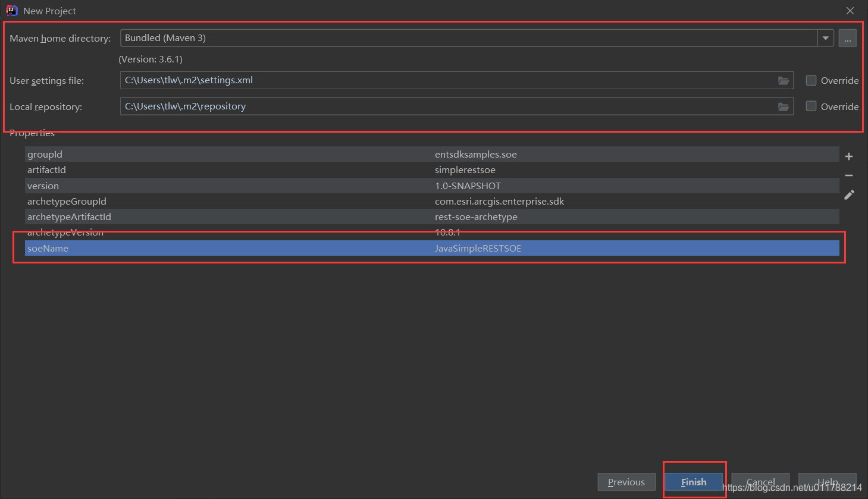
Task: Open Help for the New Project dialog
Action: click(827, 482)
